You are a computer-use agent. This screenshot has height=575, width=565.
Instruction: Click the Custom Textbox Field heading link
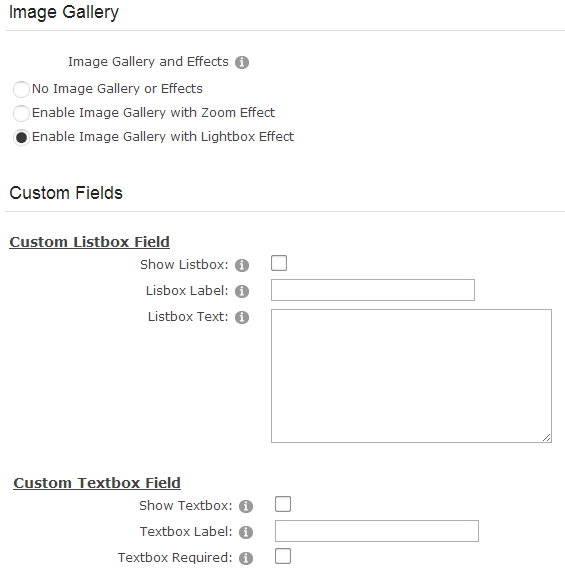(x=97, y=483)
